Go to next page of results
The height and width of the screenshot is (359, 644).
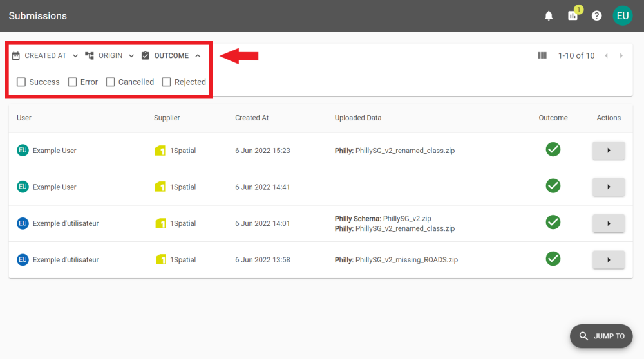(621, 55)
